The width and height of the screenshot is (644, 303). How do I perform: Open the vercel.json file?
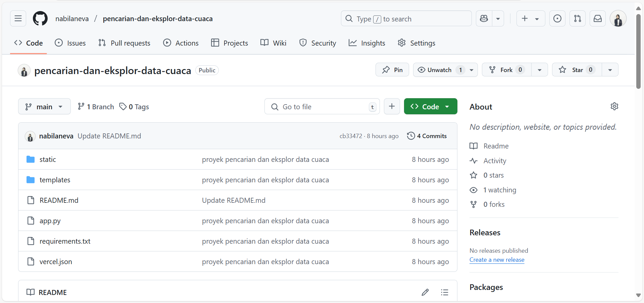pyautogui.click(x=56, y=261)
